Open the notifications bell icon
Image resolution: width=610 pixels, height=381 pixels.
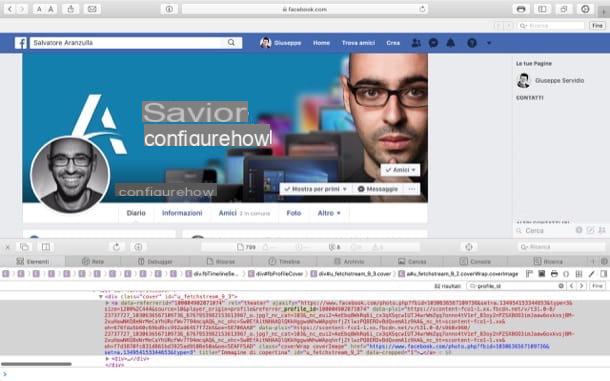(x=450, y=43)
